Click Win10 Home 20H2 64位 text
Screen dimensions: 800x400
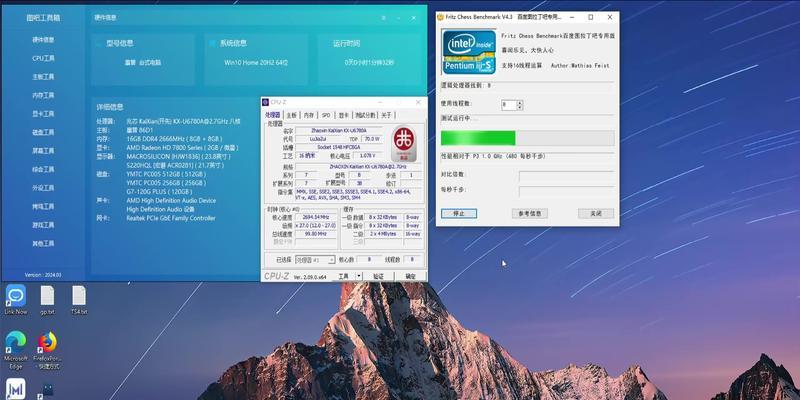point(256,63)
